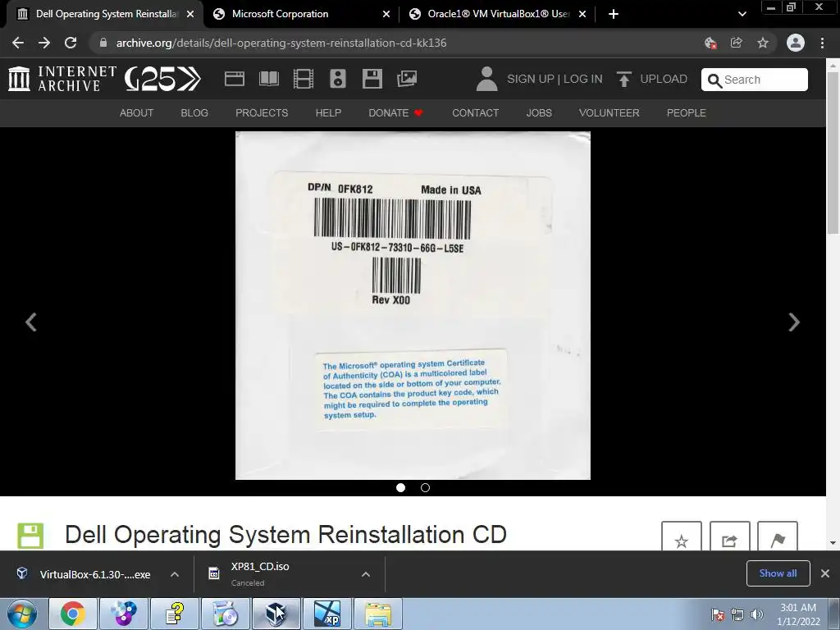Open PEOPLE in the navigation bar
This screenshot has height=630, width=840.
(x=687, y=113)
